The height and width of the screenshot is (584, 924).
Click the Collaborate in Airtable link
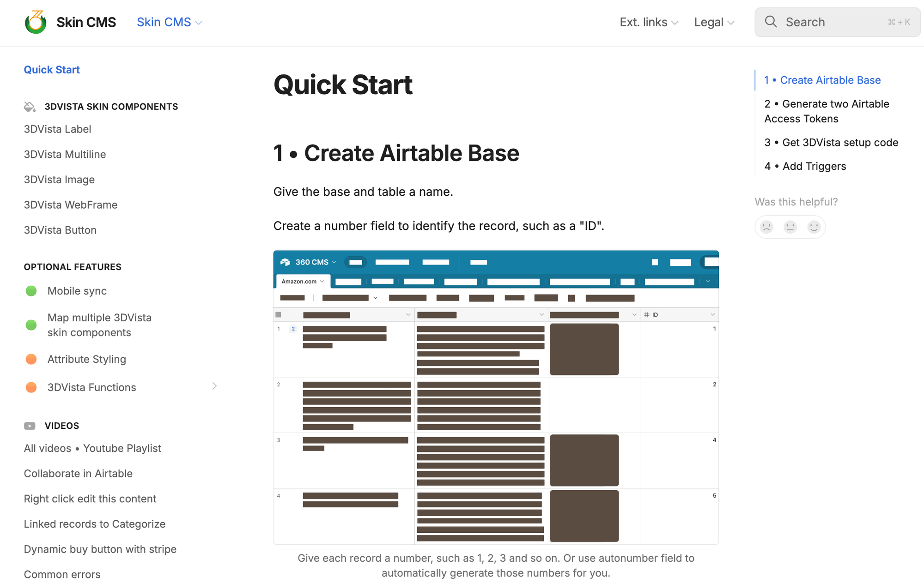pyautogui.click(x=78, y=474)
